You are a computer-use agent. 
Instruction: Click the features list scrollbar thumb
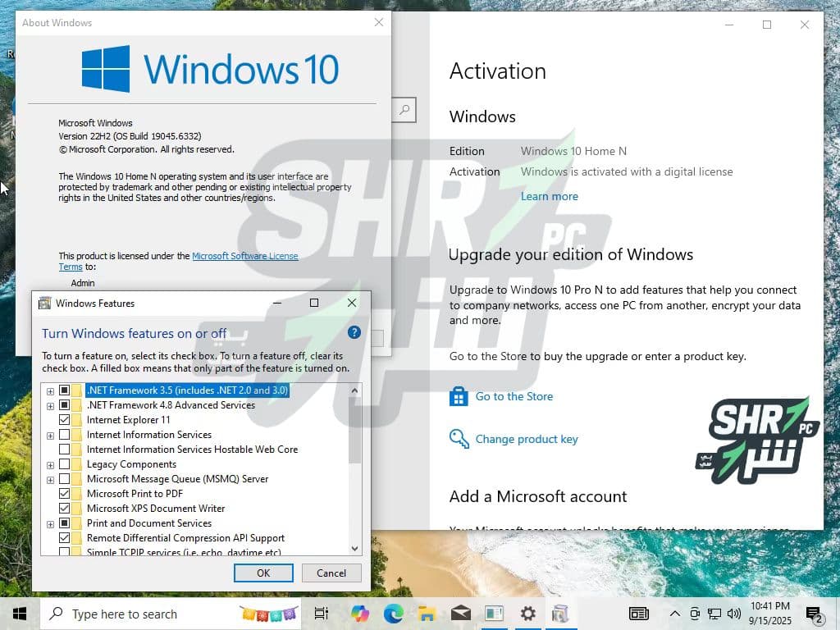tap(354, 430)
